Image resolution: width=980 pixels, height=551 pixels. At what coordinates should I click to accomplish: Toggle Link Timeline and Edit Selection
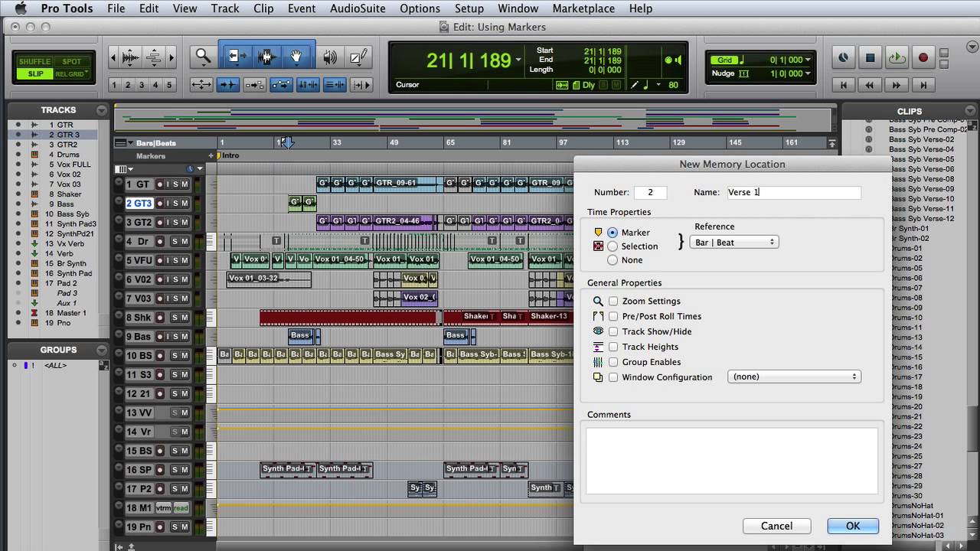click(x=307, y=85)
